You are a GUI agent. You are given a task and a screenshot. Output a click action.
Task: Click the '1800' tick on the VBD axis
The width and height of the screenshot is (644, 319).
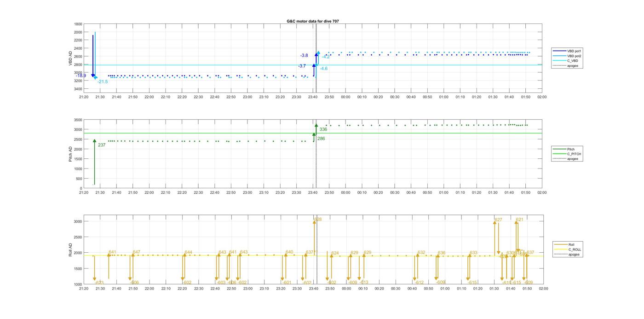pyautogui.click(x=78, y=24)
